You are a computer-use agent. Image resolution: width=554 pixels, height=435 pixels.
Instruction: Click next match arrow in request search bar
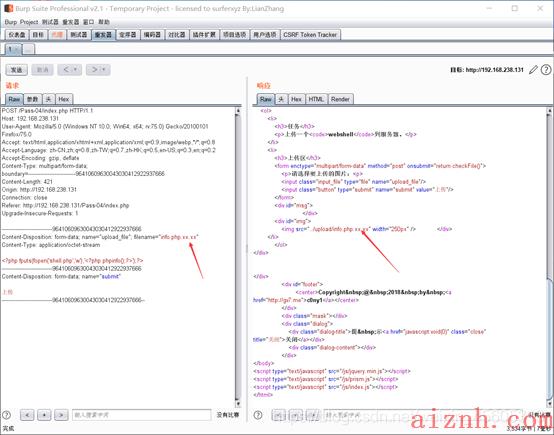click(61, 415)
